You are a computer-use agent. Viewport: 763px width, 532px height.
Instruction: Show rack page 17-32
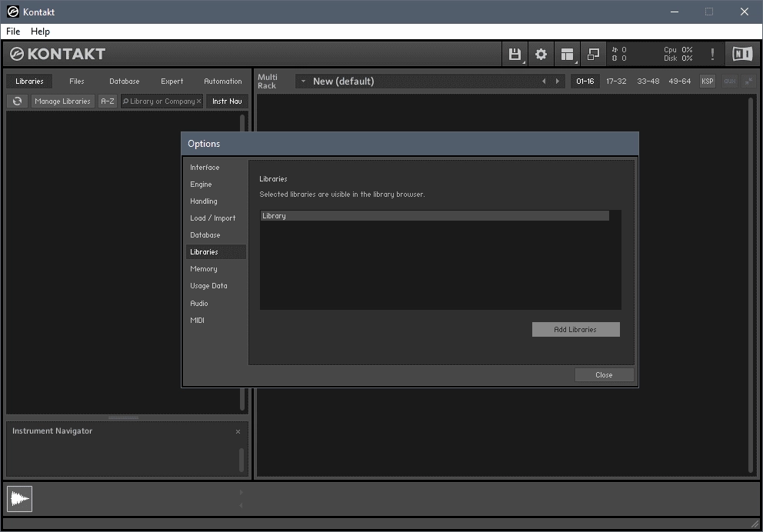(616, 81)
